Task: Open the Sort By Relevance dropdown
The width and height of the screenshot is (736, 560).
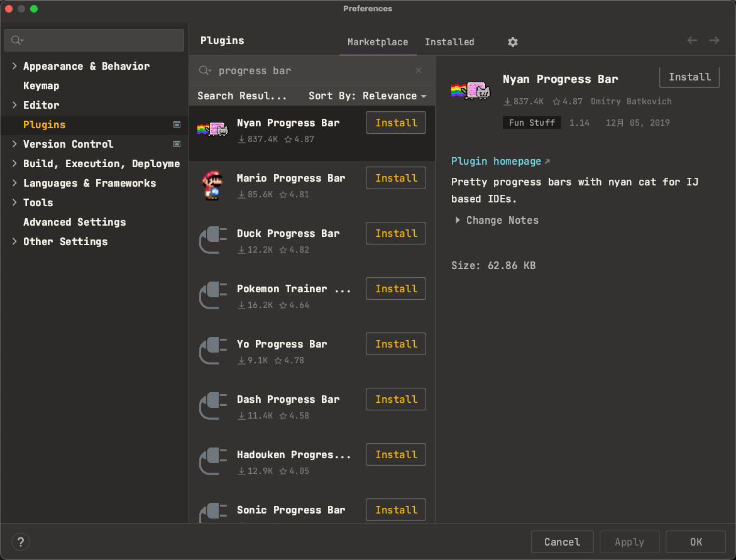Action: [x=368, y=96]
